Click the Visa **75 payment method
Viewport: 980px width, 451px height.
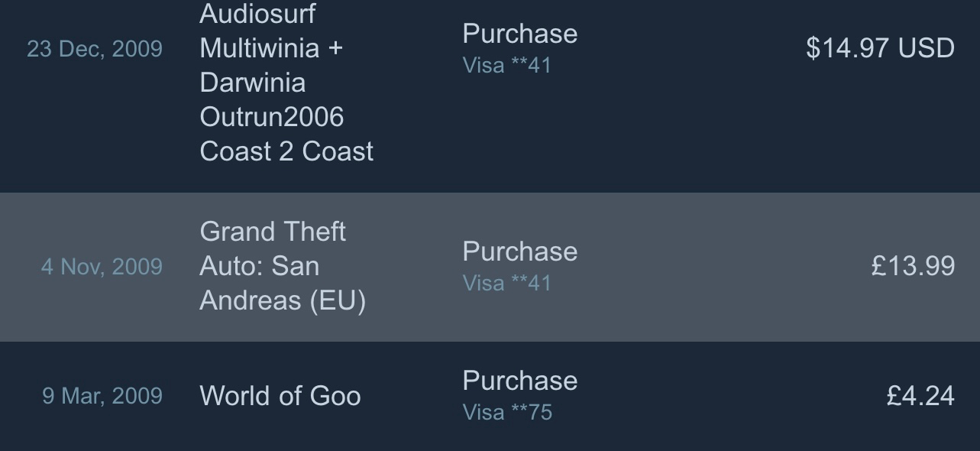507,412
